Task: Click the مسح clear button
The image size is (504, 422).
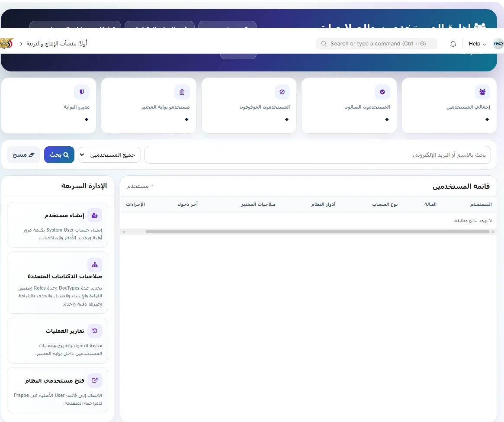Action: point(23,155)
